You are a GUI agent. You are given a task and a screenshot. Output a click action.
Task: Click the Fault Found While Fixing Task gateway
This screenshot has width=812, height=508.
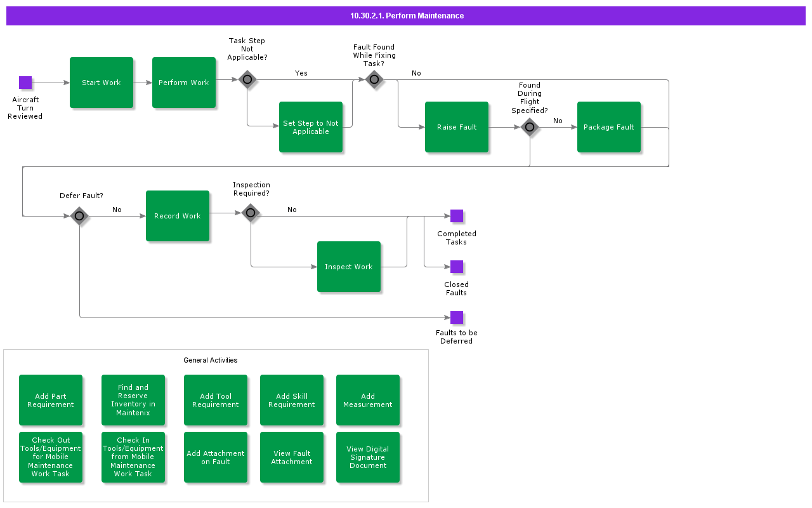pos(374,79)
